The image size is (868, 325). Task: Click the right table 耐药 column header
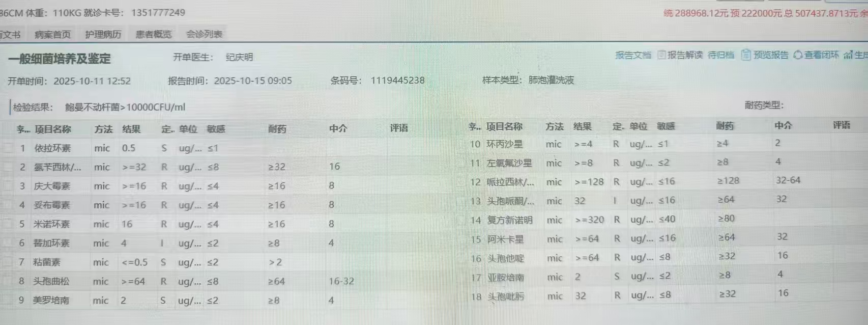(725, 126)
